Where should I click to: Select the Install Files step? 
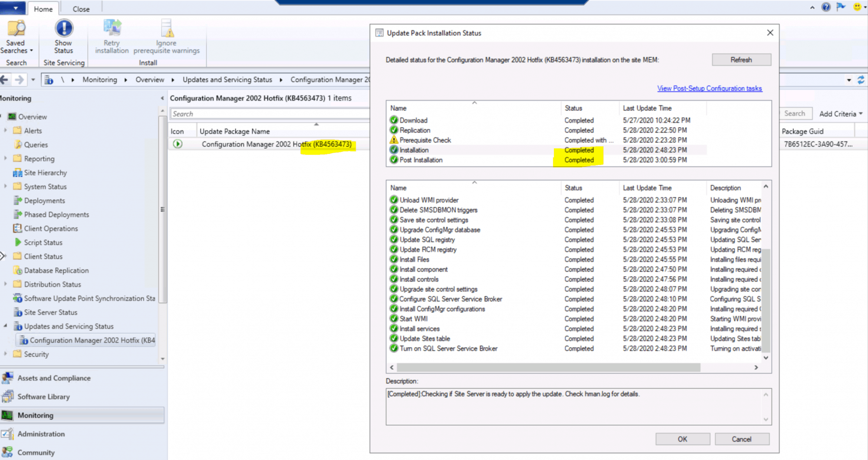[573, 260]
